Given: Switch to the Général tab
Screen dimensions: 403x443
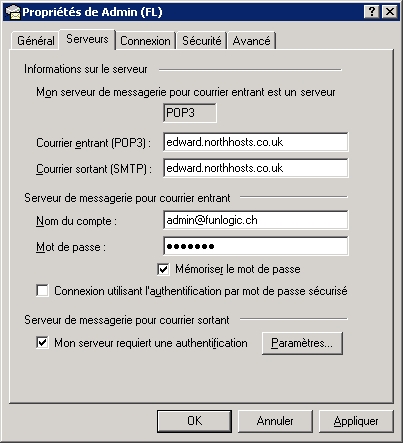Looking at the screenshot, I should coord(36,41).
